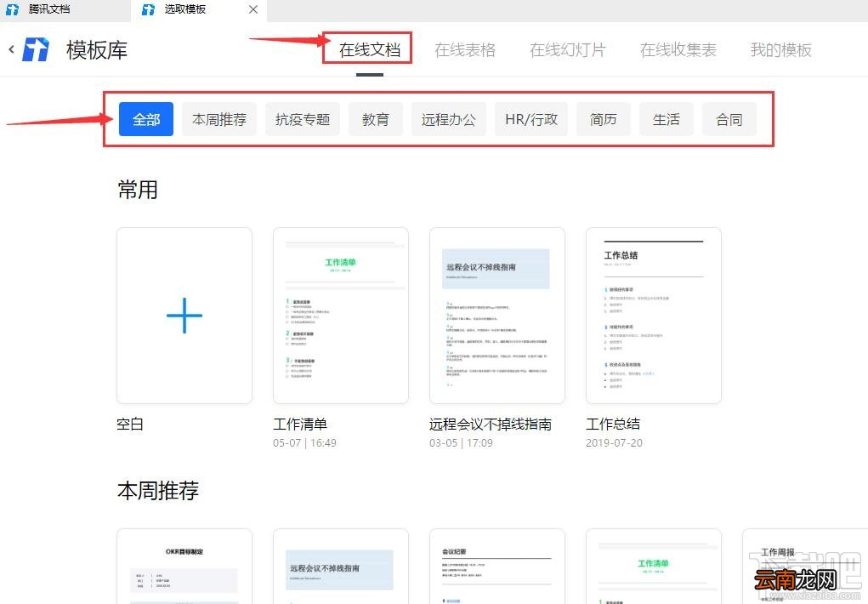Click the 腾讯文档 tab icon
The width and height of the screenshot is (868, 604).
(12, 9)
